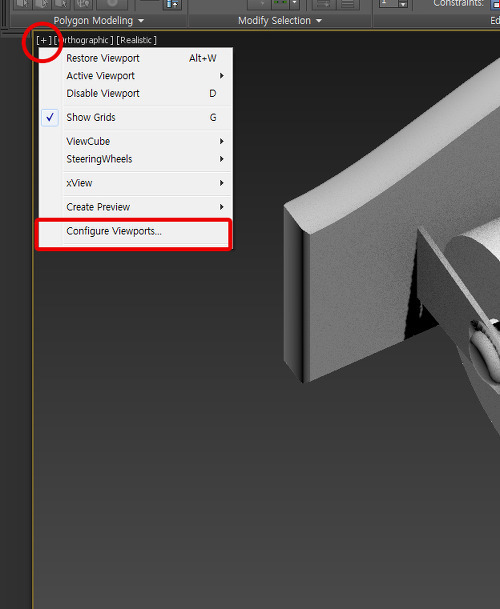Open the xView submenu
This screenshot has height=609, width=500.
(x=136, y=183)
